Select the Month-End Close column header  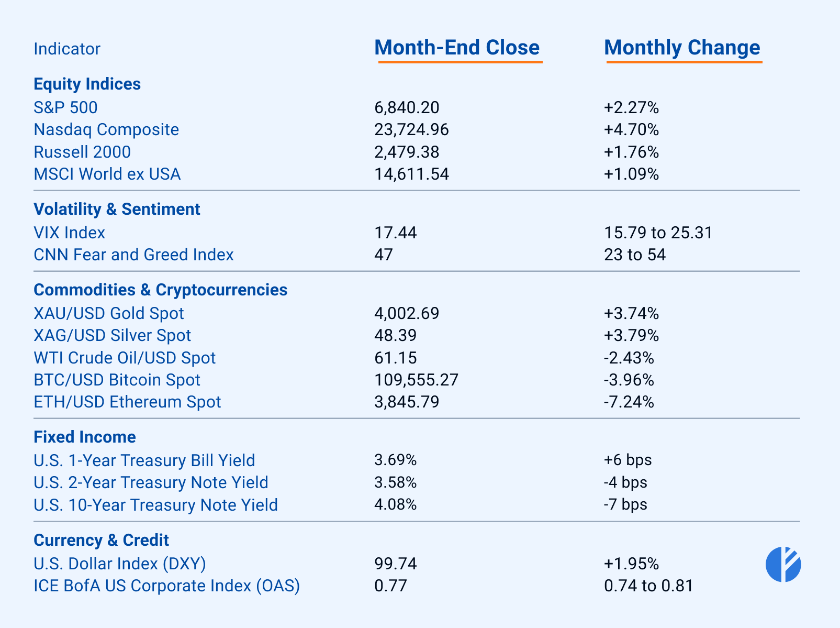[457, 48]
